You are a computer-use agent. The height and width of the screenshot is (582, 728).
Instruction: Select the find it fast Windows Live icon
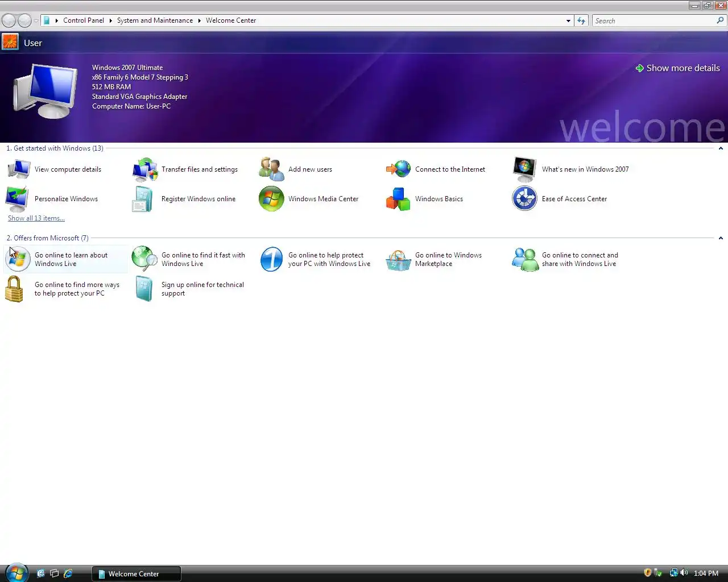pyautogui.click(x=144, y=259)
